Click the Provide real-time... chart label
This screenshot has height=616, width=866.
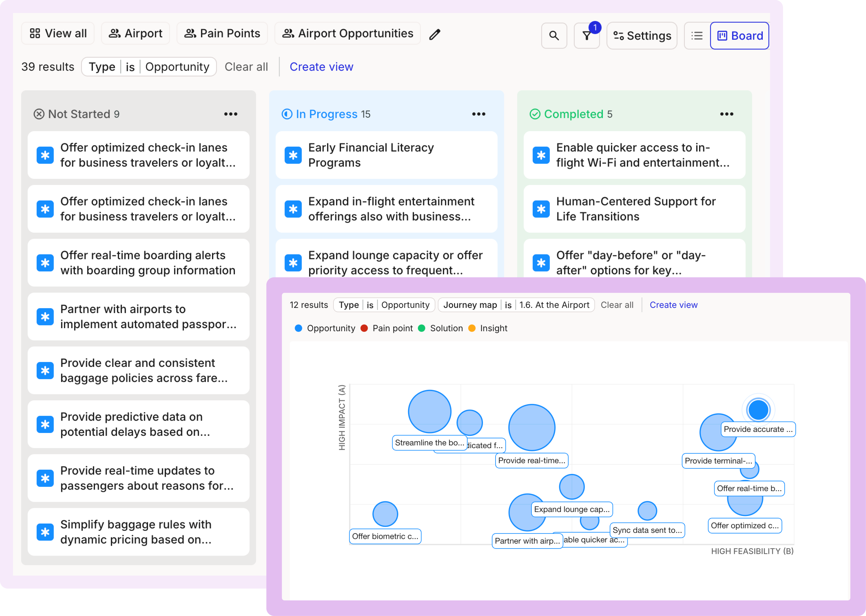coord(532,461)
